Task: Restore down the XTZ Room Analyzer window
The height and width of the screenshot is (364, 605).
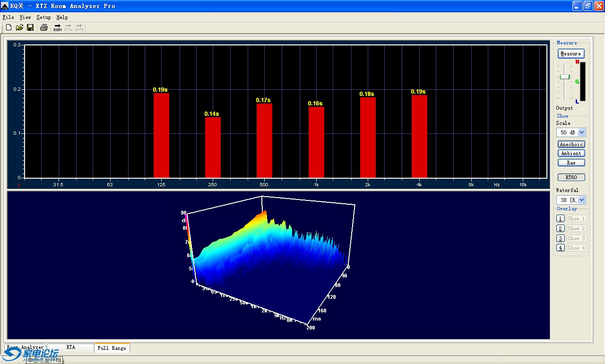Action: (588, 6)
